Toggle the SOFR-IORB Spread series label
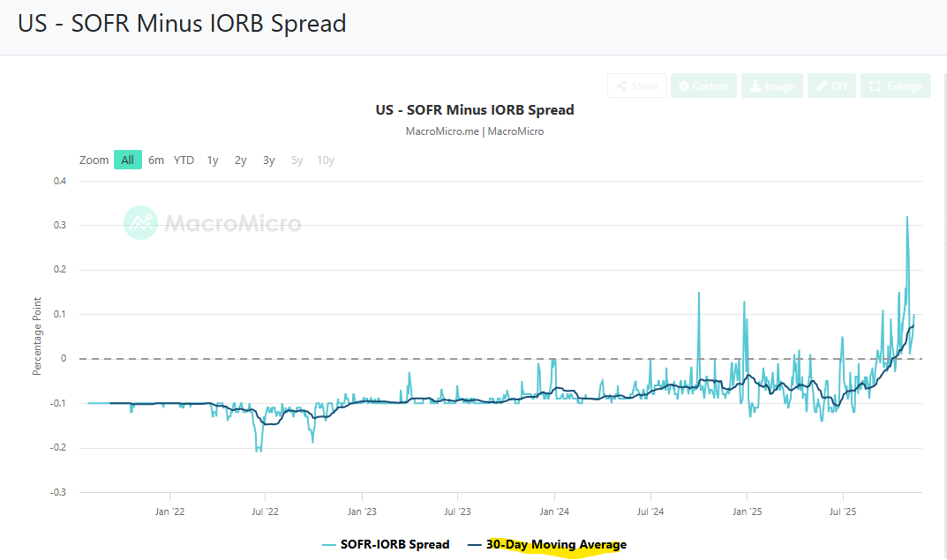This screenshot has height=560, width=947. coord(395,545)
